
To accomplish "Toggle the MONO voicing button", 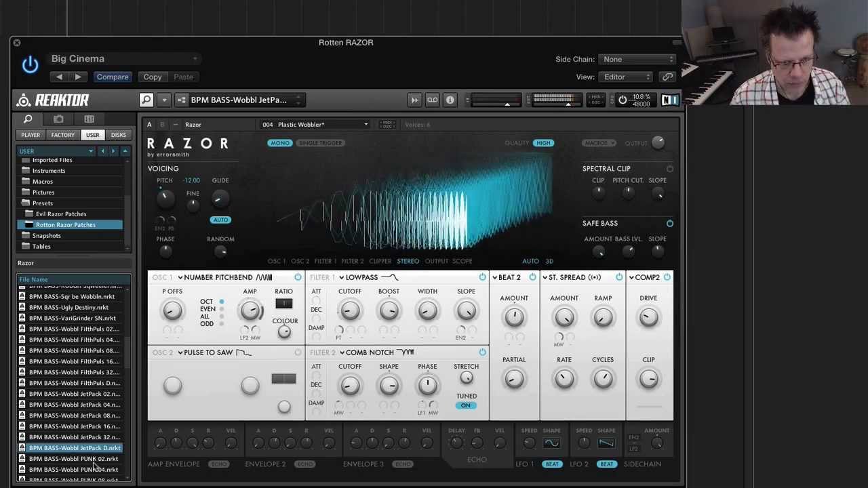I will point(280,143).
